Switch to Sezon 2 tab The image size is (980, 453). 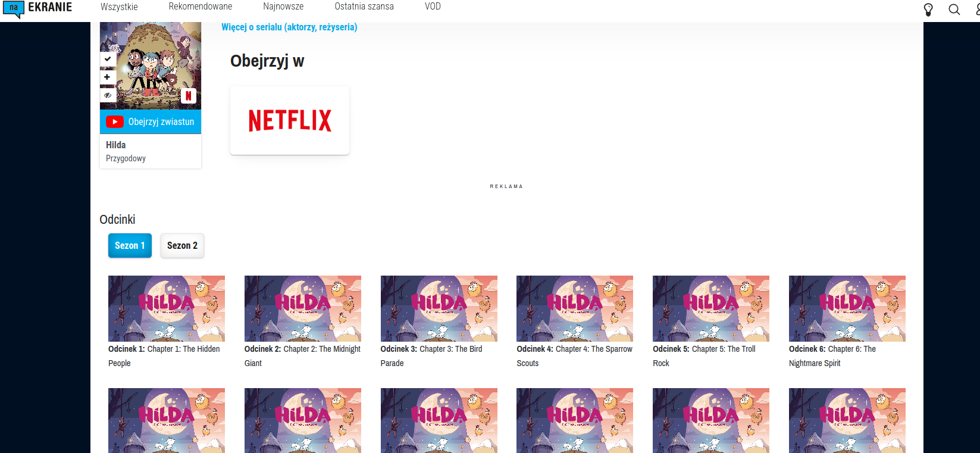pyautogui.click(x=182, y=245)
